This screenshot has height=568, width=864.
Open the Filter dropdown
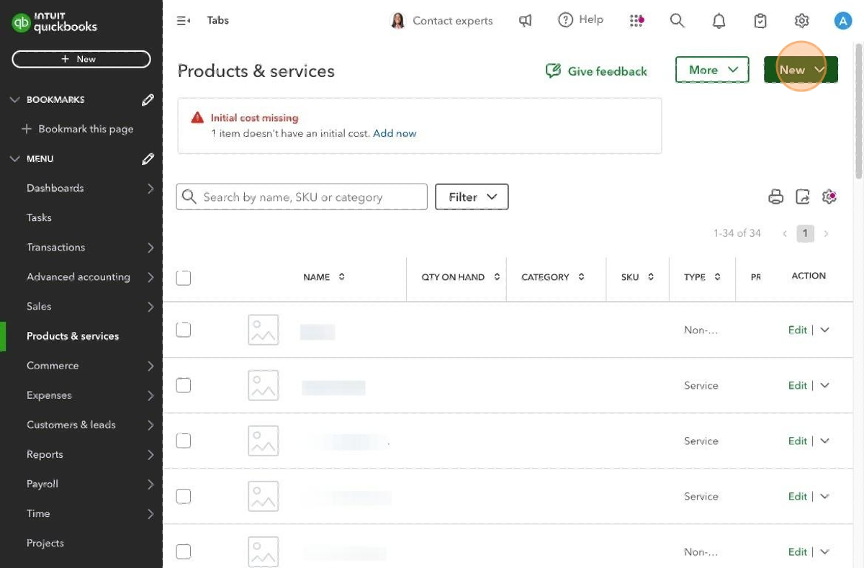click(x=472, y=197)
